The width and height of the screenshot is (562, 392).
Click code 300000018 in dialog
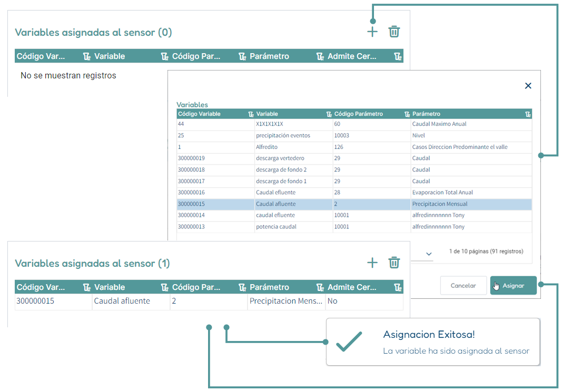pyautogui.click(x=191, y=169)
